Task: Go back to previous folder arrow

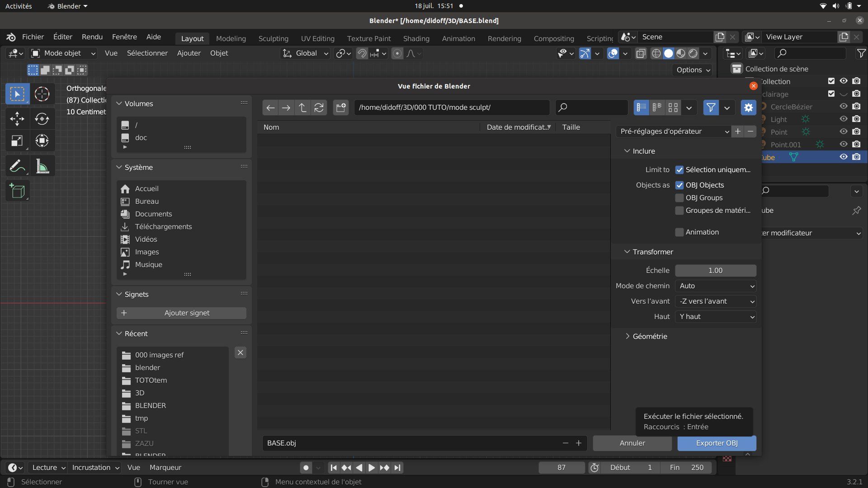Action: point(270,108)
